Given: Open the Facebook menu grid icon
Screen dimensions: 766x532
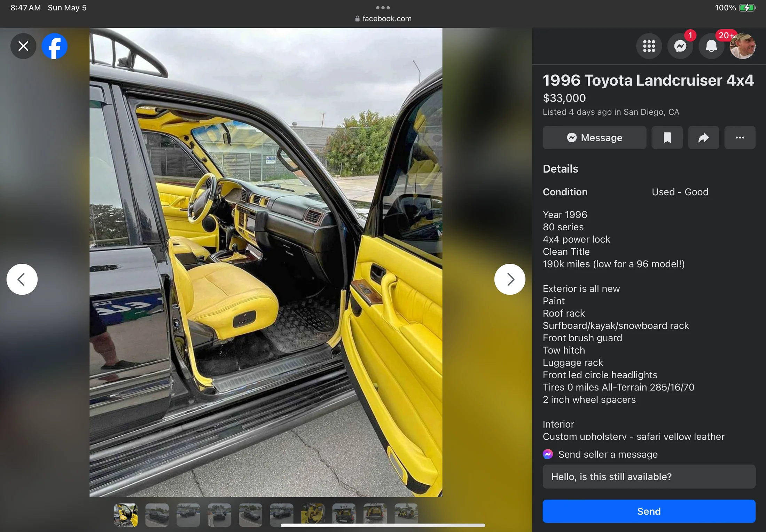Looking at the screenshot, I should (649, 46).
